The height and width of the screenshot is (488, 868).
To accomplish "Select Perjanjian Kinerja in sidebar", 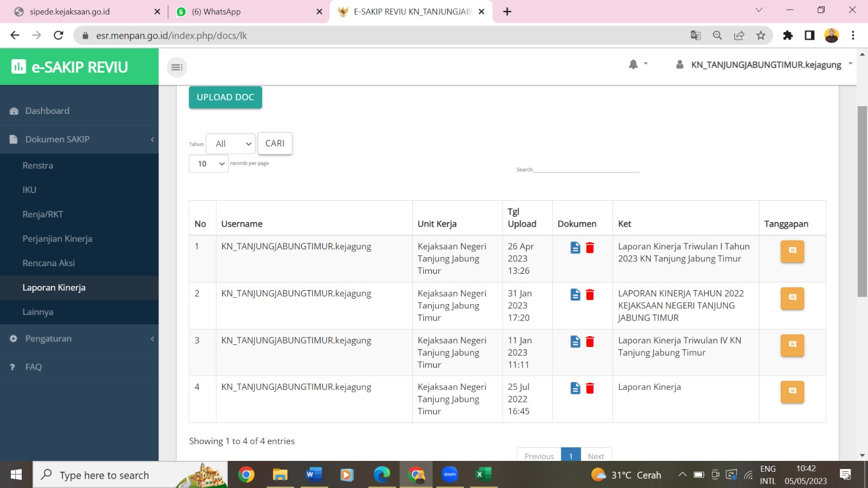I will click(x=58, y=239).
